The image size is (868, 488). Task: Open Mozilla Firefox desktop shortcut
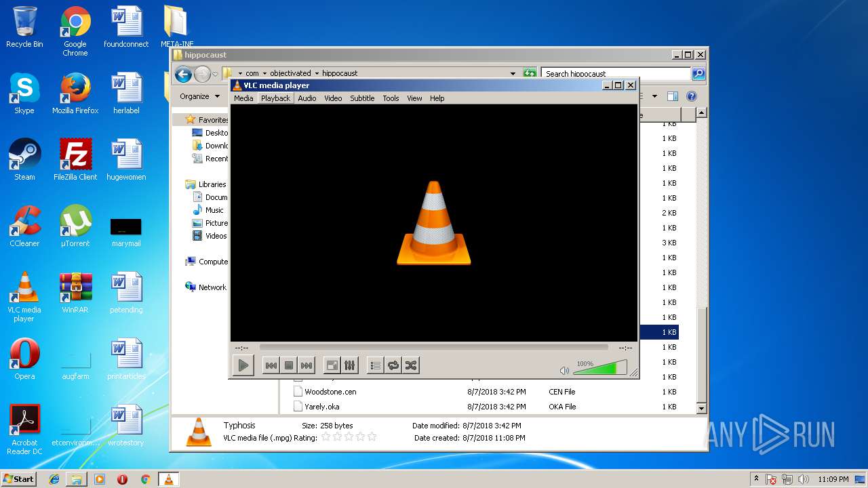75,94
